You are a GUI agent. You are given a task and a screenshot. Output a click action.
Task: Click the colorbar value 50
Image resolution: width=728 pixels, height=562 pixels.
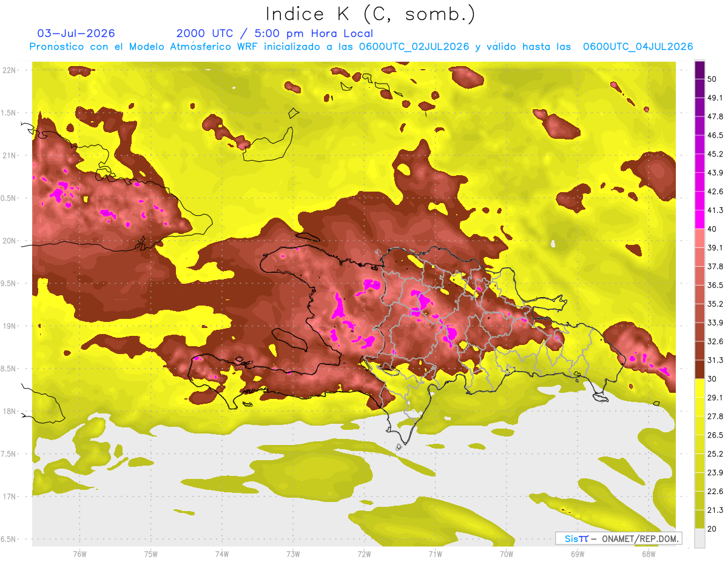[x=712, y=79]
